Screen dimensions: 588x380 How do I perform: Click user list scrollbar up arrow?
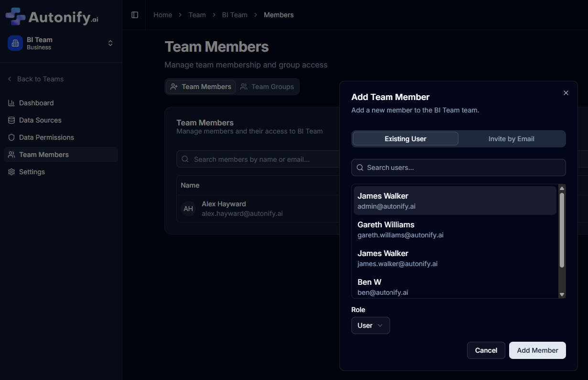coord(562,188)
